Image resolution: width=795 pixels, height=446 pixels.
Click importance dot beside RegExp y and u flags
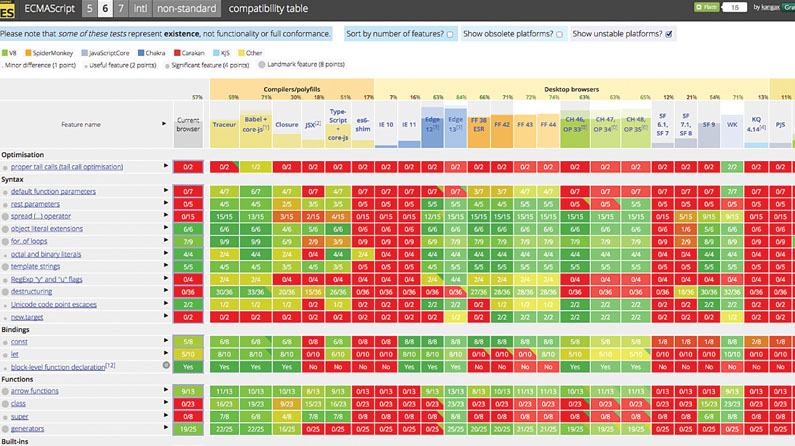click(5, 280)
